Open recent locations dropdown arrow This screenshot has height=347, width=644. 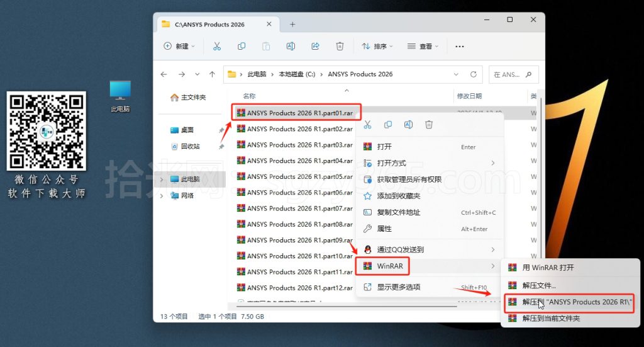(x=197, y=74)
